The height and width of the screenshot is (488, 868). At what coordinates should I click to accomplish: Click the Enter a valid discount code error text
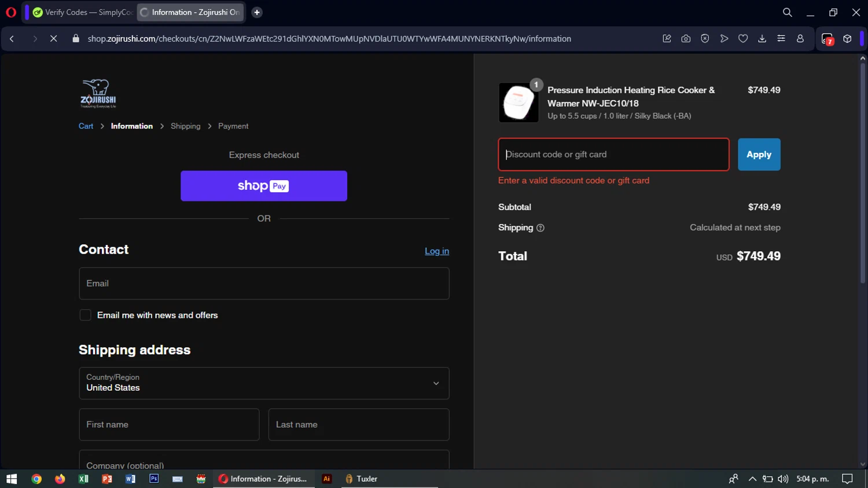click(x=573, y=181)
